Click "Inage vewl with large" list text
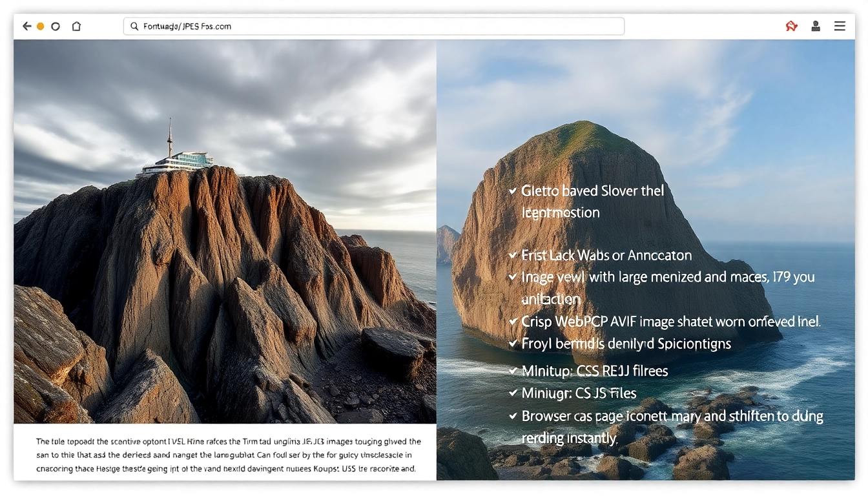The height and width of the screenshot is (496, 868). click(668, 278)
